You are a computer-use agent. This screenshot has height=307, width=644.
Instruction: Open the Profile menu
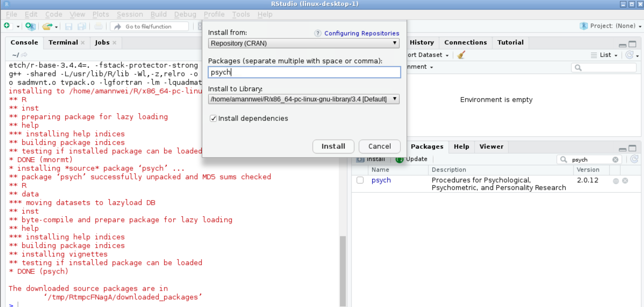click(214, 14)
